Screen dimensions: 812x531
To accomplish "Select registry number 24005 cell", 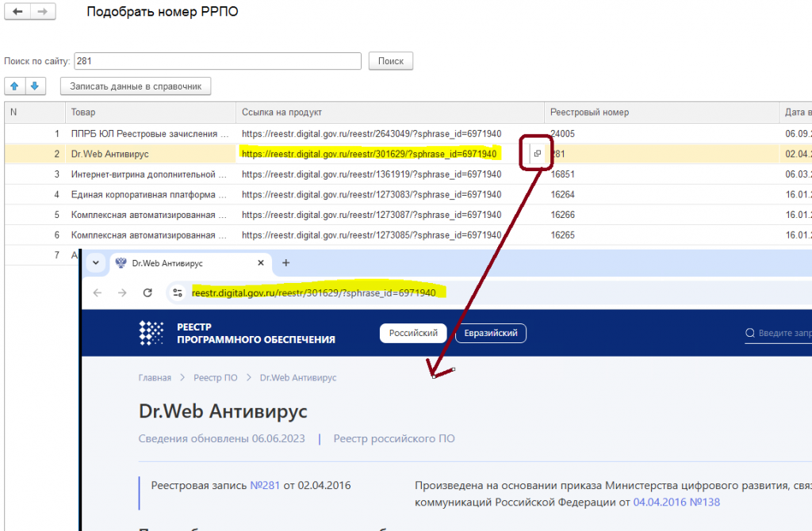I will 661,134.
